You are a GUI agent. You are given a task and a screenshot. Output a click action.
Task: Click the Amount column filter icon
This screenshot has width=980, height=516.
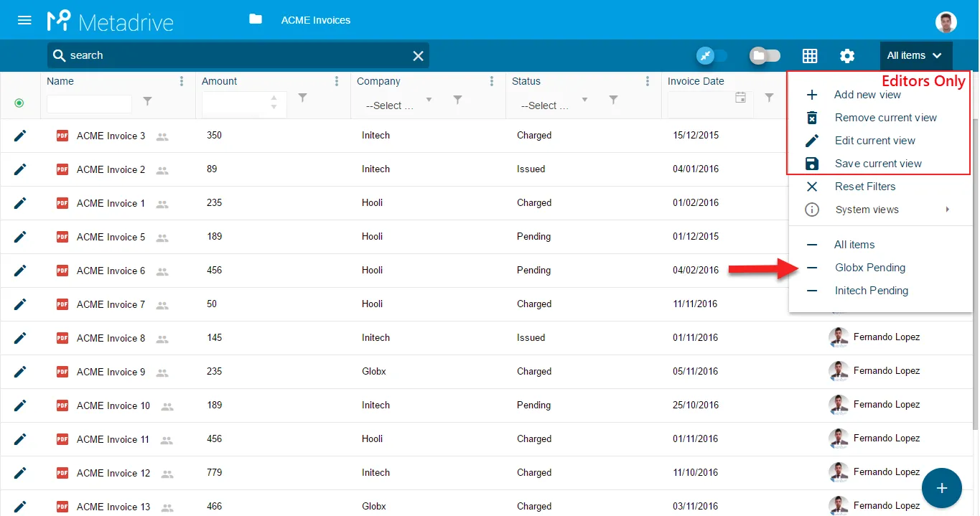(302, 98)
